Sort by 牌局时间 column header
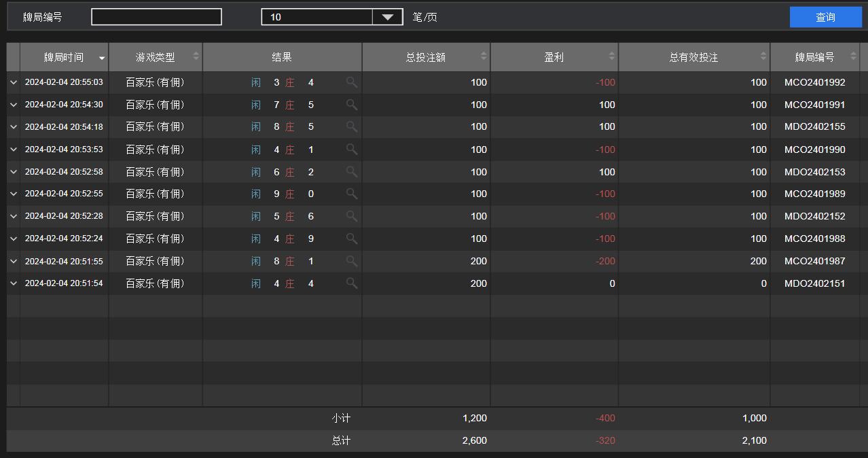 65,58
